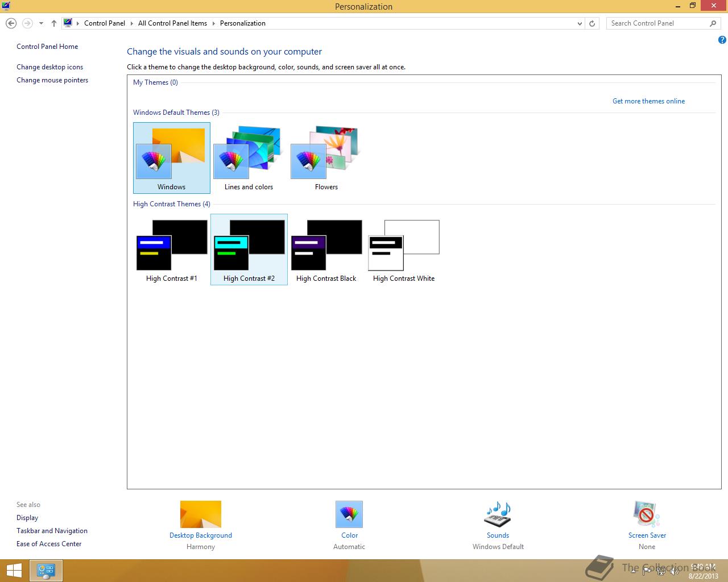Open Change desktop icons link

(49, 67)
